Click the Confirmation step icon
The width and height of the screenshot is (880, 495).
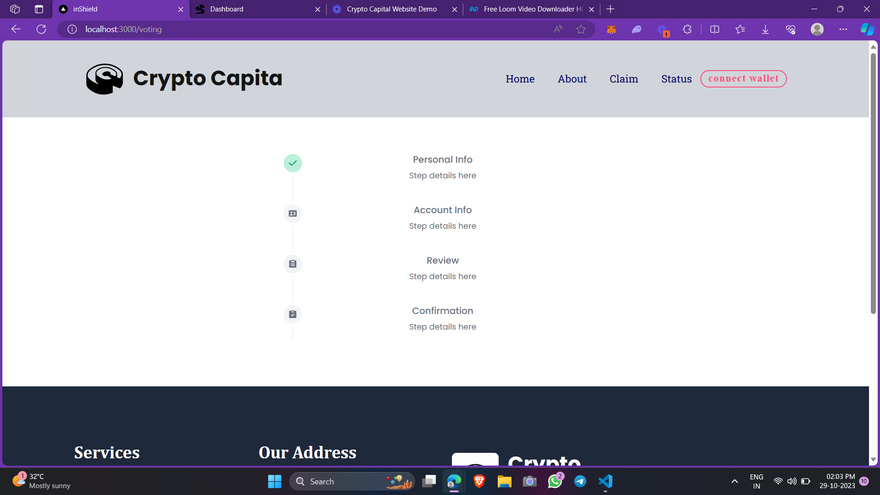tap(292, 314)
